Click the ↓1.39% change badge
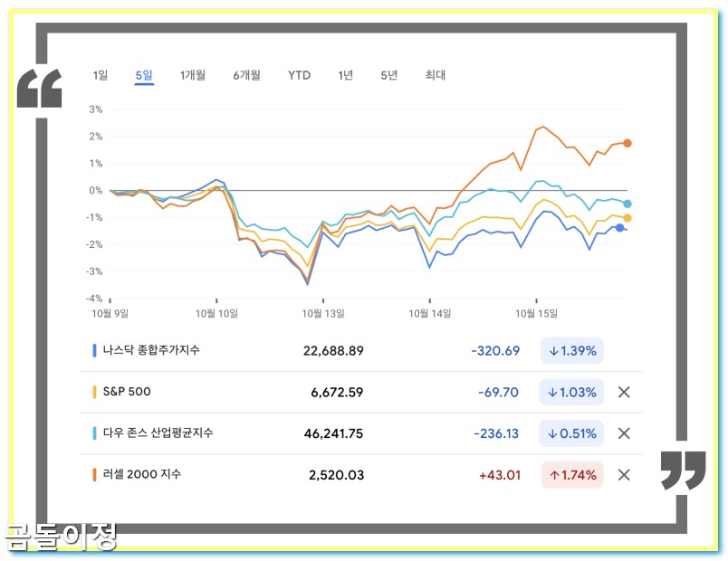 click(572, 351)
